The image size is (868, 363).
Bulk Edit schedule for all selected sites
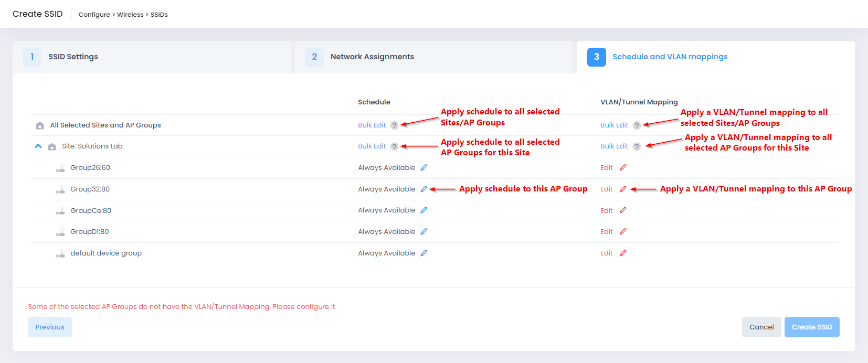coord(372,125)
